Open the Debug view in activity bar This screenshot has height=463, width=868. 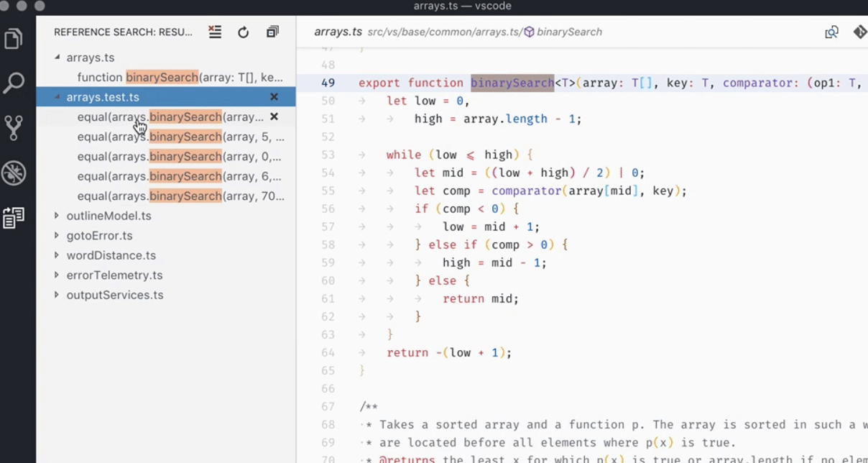14,173
